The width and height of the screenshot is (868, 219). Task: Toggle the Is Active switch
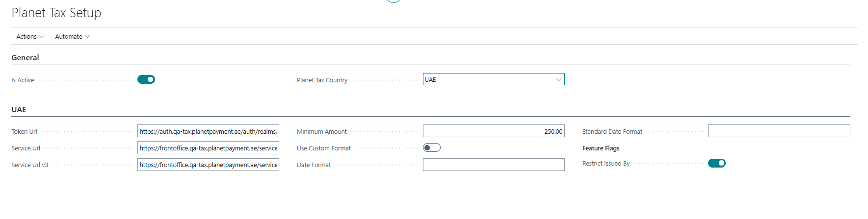146,79
